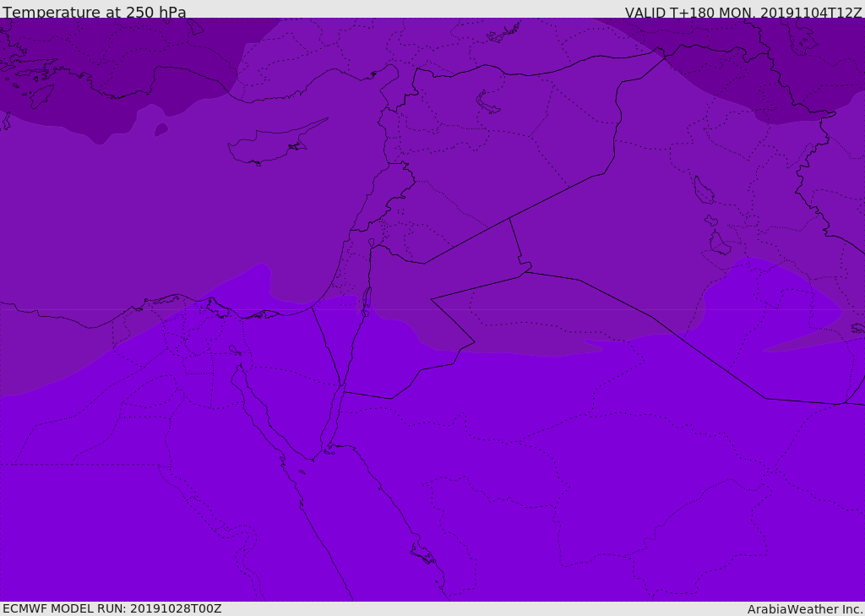The width and height of the screenshot is (865, 616).
Task: Click the 'Temperature at 250 hPa' title text
Action: click(x=95, y=12)
